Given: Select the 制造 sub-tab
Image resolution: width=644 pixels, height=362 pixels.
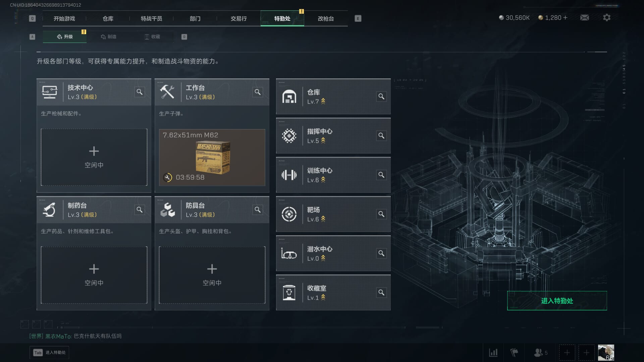Looking at the screenshot, I should [108, 37].
